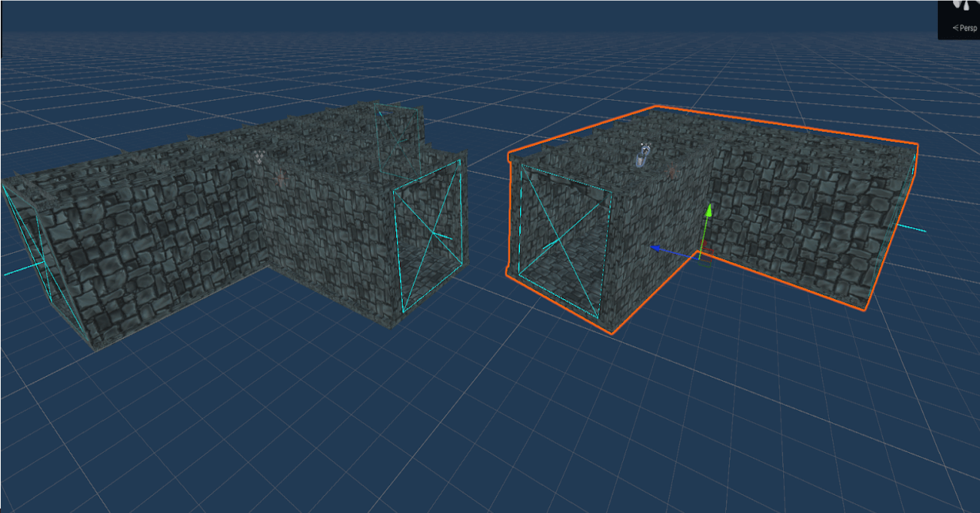The height and width of the screenshot is (513, 980).
Task: Click the scene orientation gizmo cone
Action: click(x=960, y=5)
